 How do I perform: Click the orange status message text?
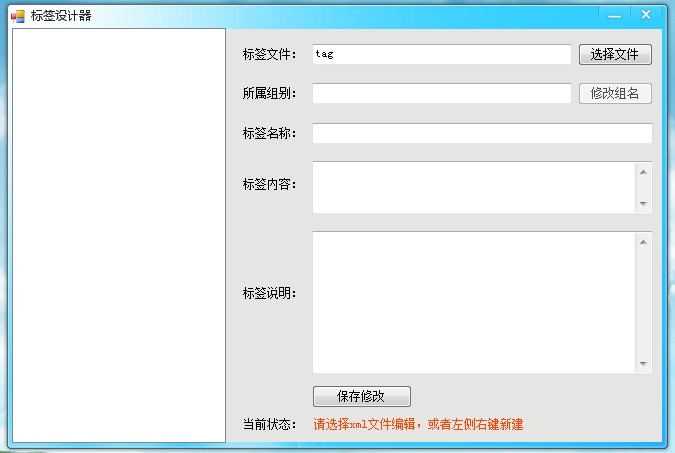[x=418, y=424]
